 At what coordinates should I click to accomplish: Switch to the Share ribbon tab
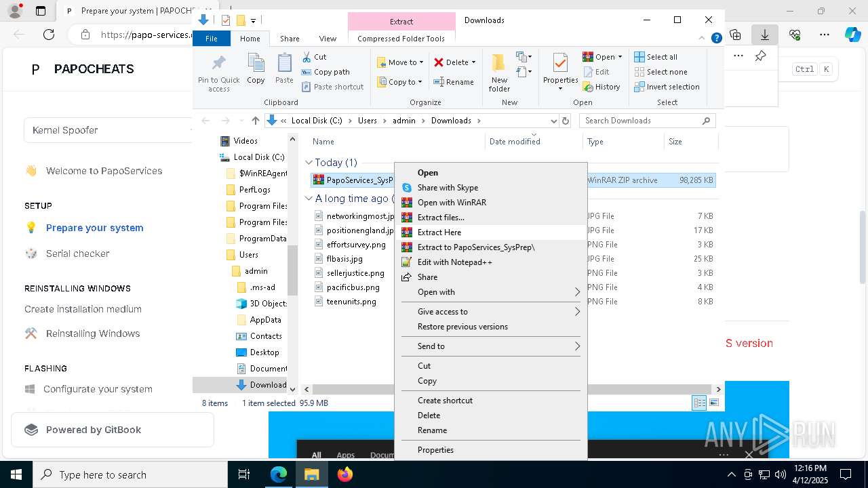[290, 39]
